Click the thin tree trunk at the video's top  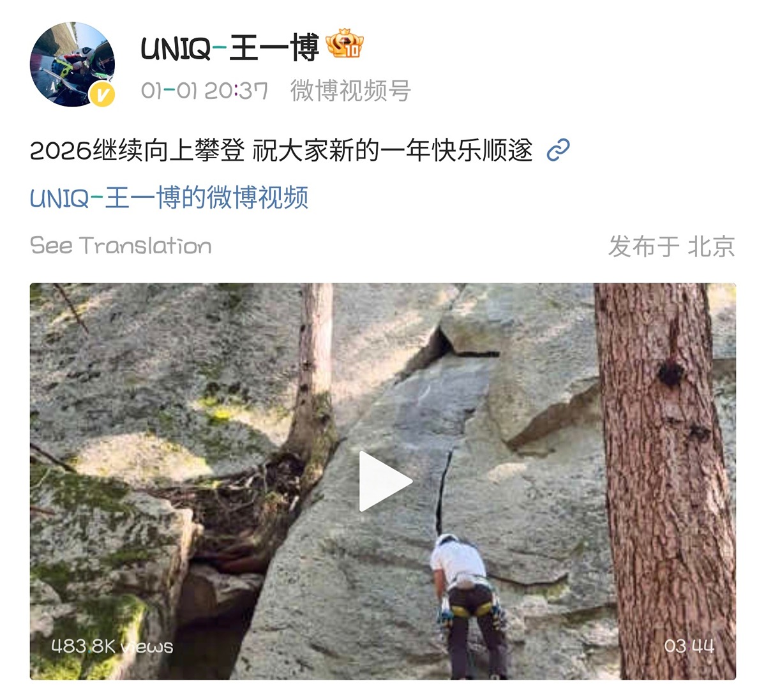pos(315,364)
